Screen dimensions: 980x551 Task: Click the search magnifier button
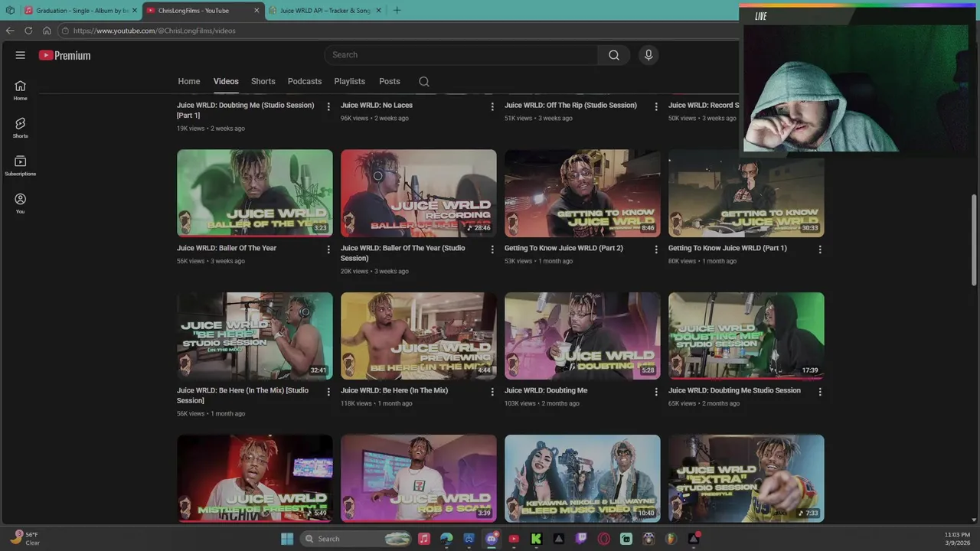(614, 55)
